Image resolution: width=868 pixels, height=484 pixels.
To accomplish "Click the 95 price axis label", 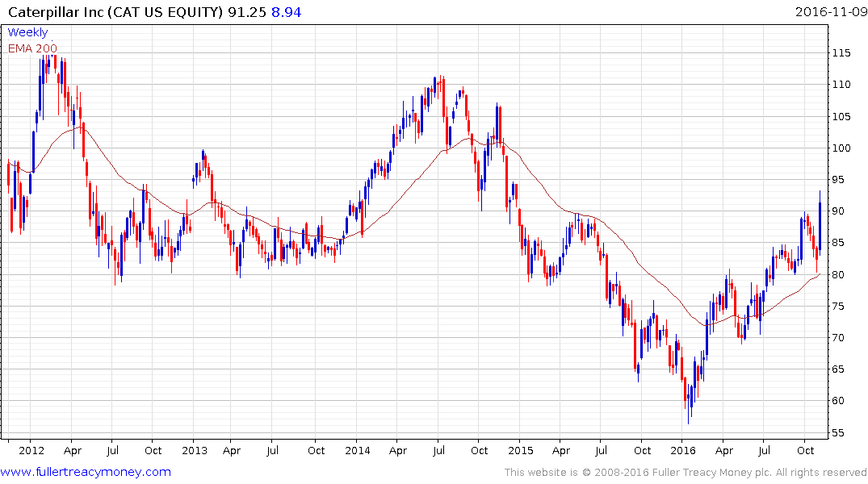I will 838,179.
